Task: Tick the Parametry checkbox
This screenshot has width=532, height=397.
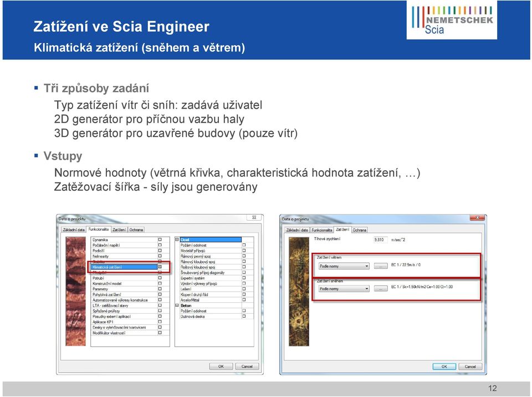Action: [160, 289]
